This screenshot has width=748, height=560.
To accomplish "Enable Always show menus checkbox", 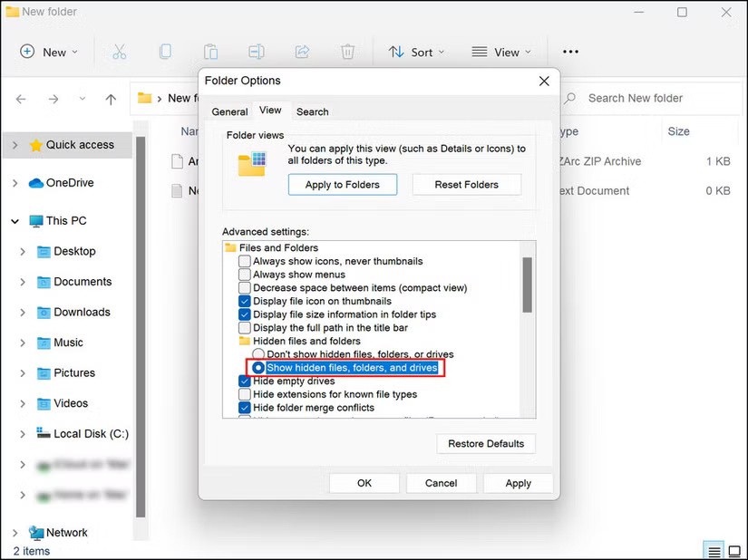I will click(x=245, y=275).
